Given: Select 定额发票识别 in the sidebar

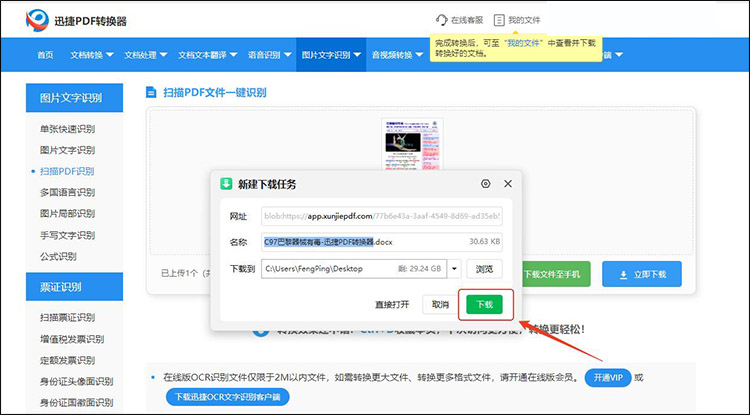Looking at the screenshot, I should point(67,360).
